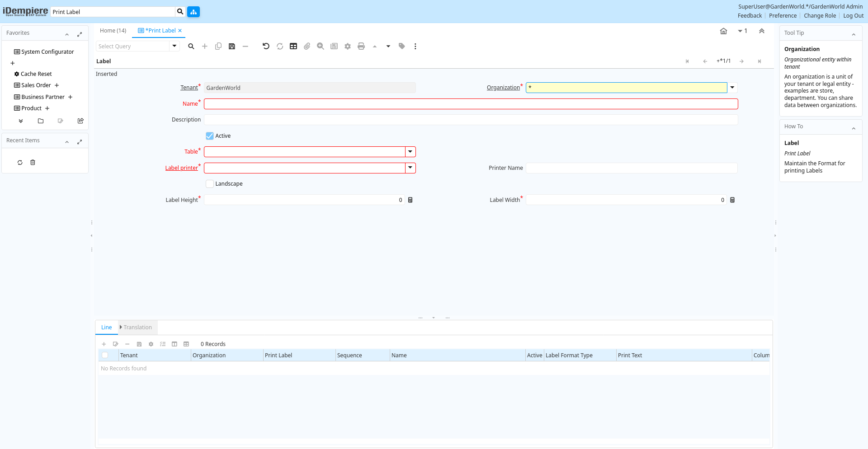The height and width of the screenshot is (449, 868).
Task: Click the Label Height calculator icon
Action: tap(410, 200)
